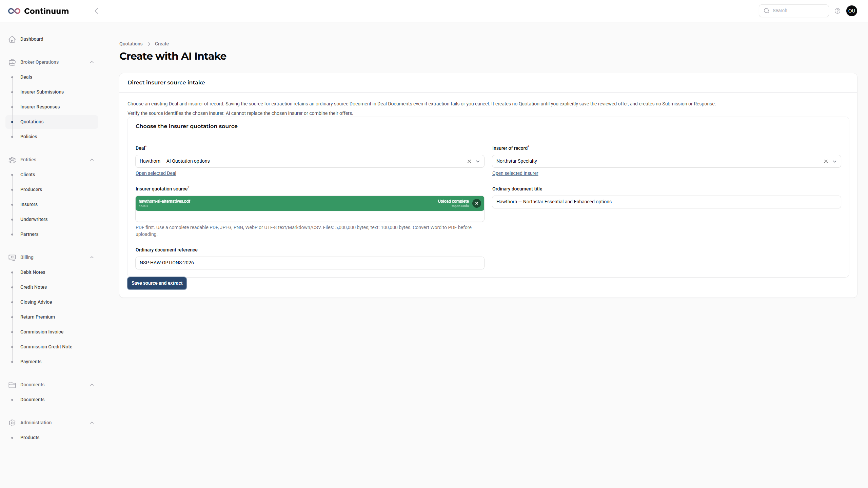Click the Dashboard home icon
This screenshot has height=488, width=868.
pyautogui.click(x=12, y=39)
